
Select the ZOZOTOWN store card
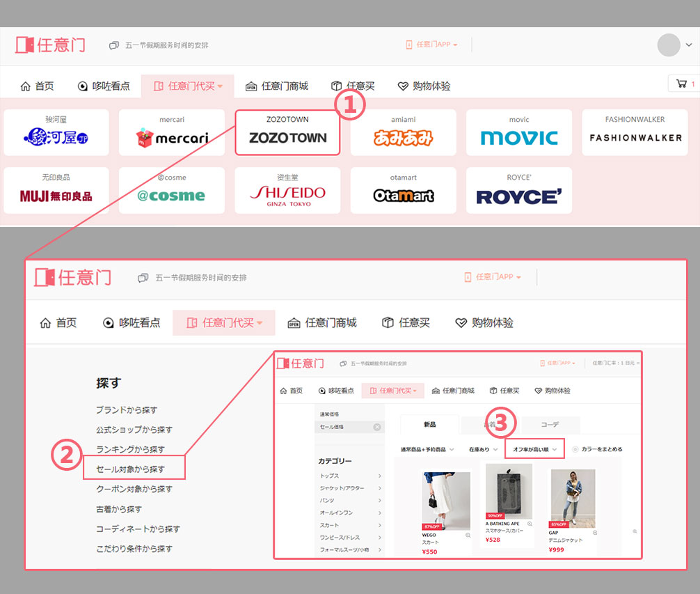[x=287, y=132]
